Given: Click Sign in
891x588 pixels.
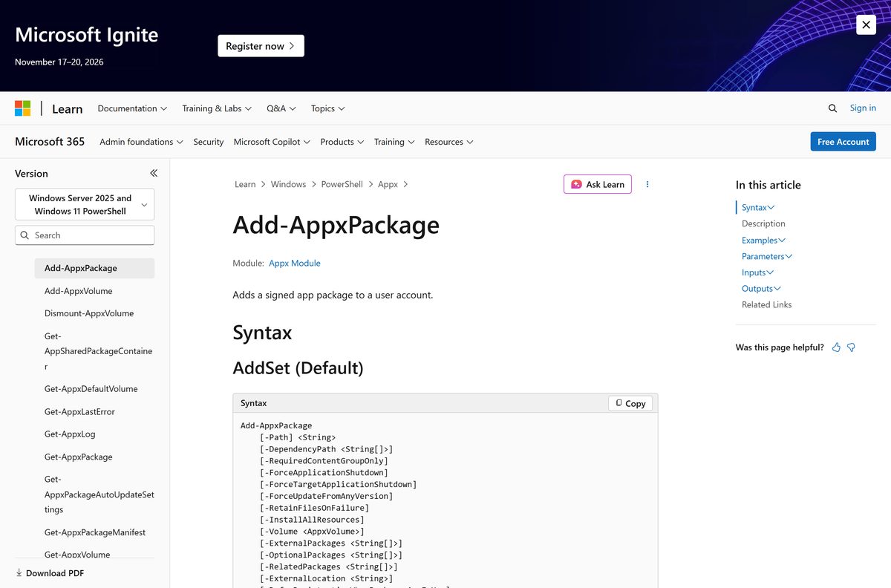Looking at the screenshot, I should coord(863,108).
